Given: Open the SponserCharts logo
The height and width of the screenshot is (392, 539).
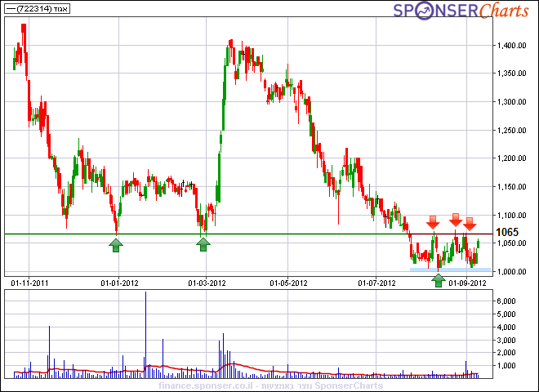Looking at the screenshot, I should coord(461,11).
